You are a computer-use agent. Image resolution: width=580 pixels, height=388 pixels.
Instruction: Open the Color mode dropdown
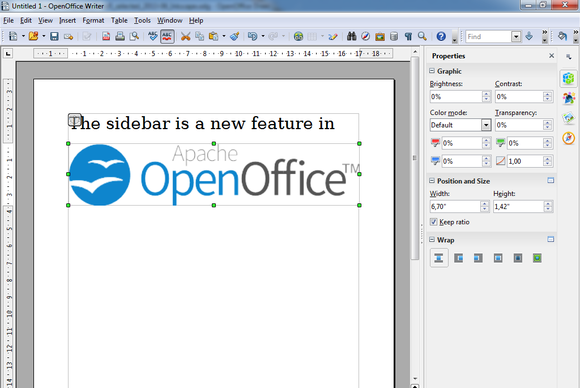pyautogui.click(x=486, y=125)
